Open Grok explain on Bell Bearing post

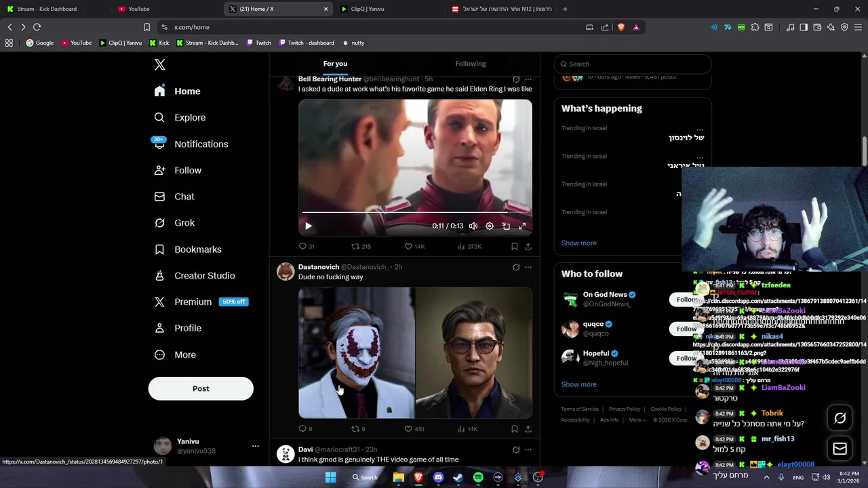(x=516, y=79)
